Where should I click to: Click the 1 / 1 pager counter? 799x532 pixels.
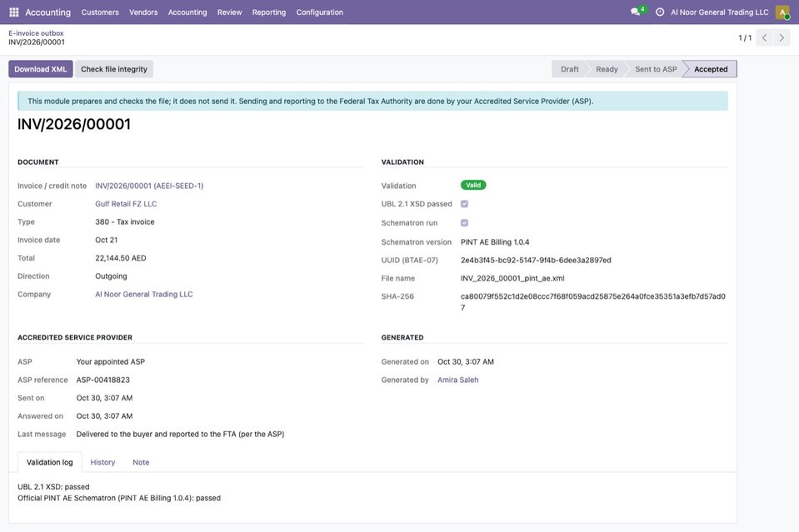(745, 37)
